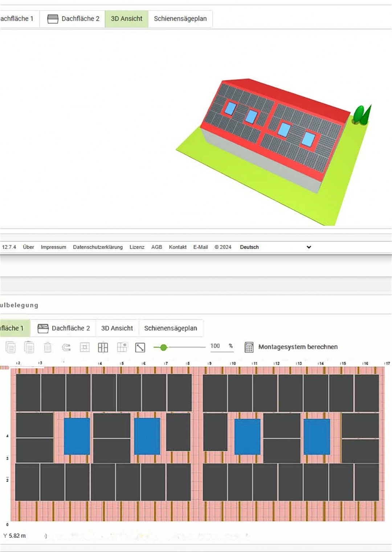The width and height of the screenshot is (392, 552).
Task: Switch to the upper 3D Ansicht tab
Action: pyautogui.click(x=127, y=19)
